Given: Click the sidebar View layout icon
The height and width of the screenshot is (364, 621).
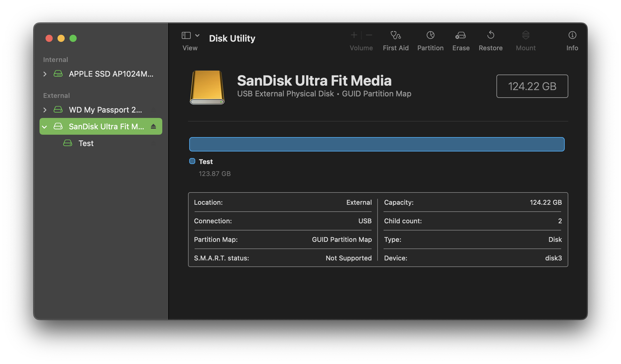Looking at the screenshot, I should [186, 35].
